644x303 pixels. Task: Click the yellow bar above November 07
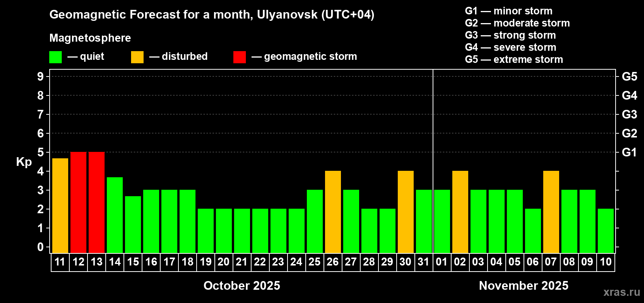tap(551, 212)
